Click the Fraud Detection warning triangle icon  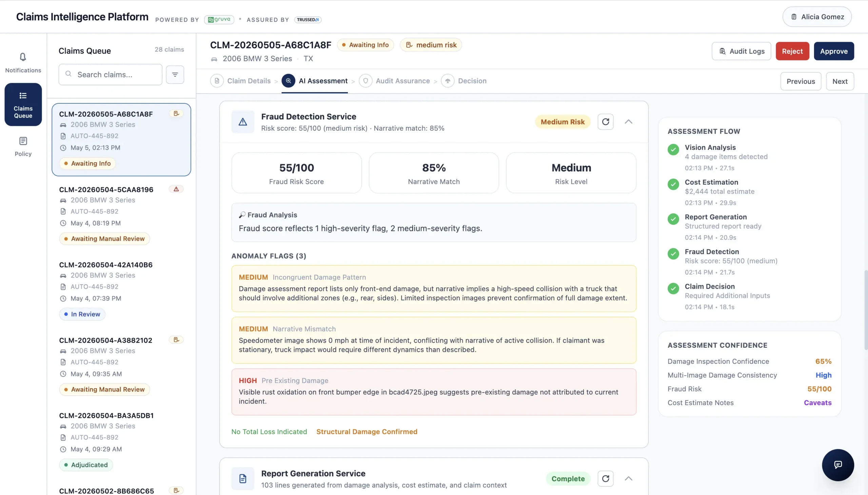click(242, 122)
